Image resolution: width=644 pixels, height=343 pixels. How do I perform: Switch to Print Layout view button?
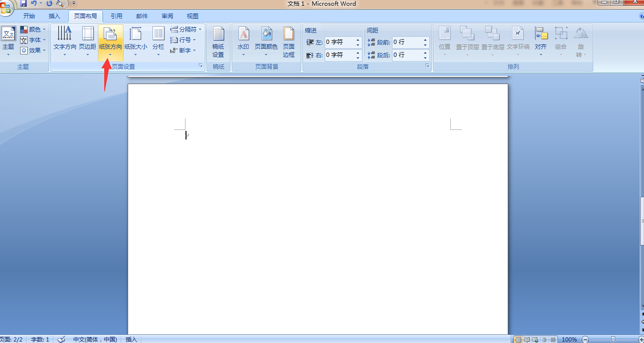(x=518, y=340)
